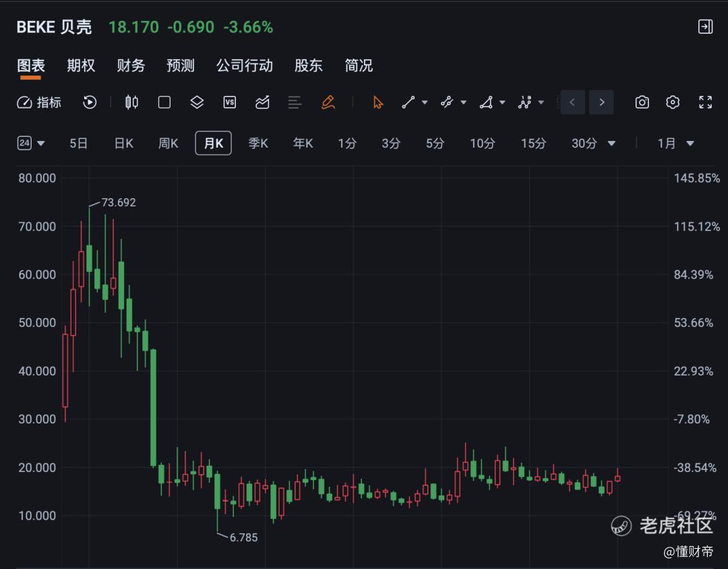The width and height of the screenshot is (728, 569).
Task: Toggle the 日K daily candlestick period
Action: click(x=124, y=143)
